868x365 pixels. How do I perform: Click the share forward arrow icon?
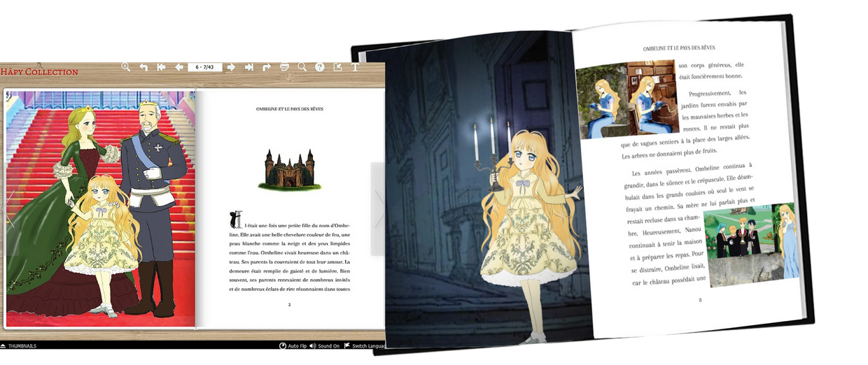267,67
